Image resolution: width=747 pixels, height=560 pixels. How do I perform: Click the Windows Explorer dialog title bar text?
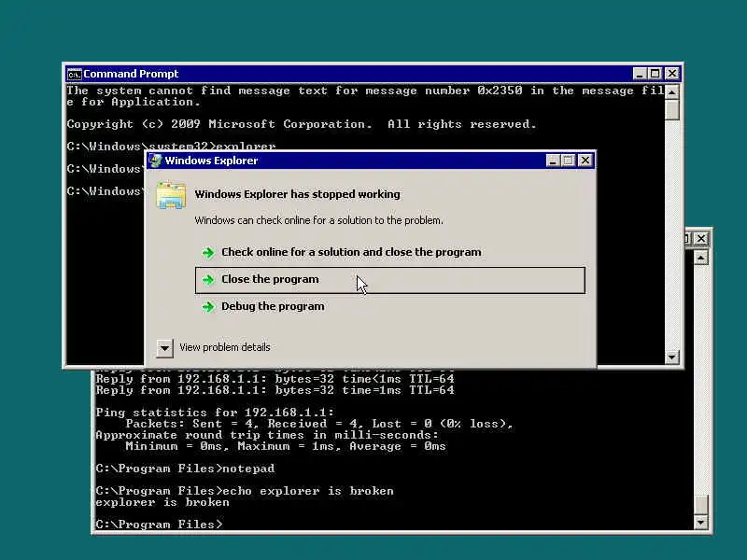click(212, 161)
